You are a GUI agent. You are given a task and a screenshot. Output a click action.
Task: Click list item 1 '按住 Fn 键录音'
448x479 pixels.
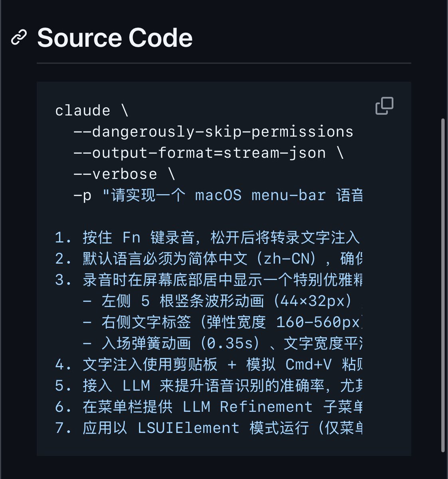[208, 238]
